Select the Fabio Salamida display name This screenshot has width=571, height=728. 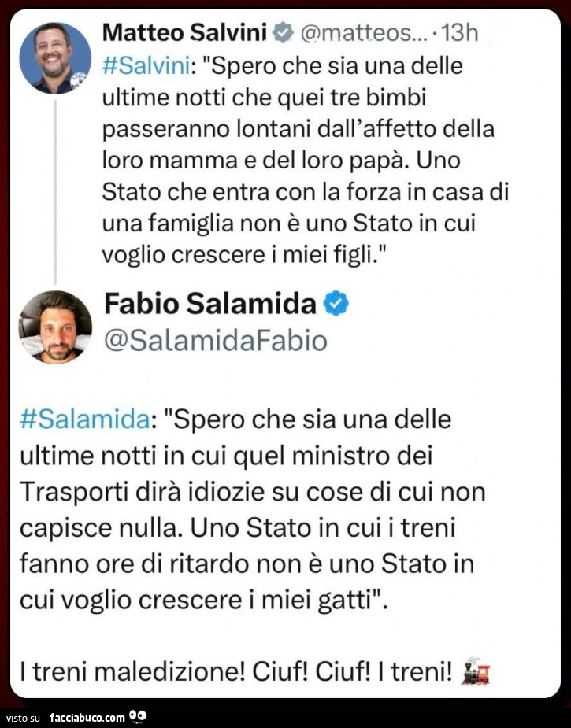coord(209,303)
